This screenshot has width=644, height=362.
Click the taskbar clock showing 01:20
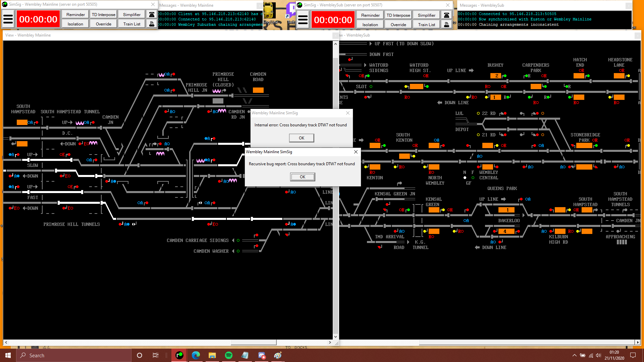614,355
